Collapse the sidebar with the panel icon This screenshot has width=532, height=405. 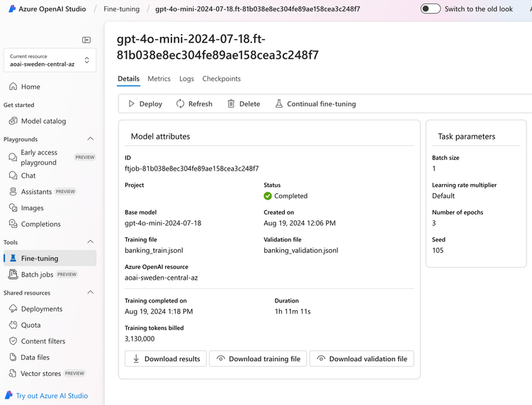[86, 40]
